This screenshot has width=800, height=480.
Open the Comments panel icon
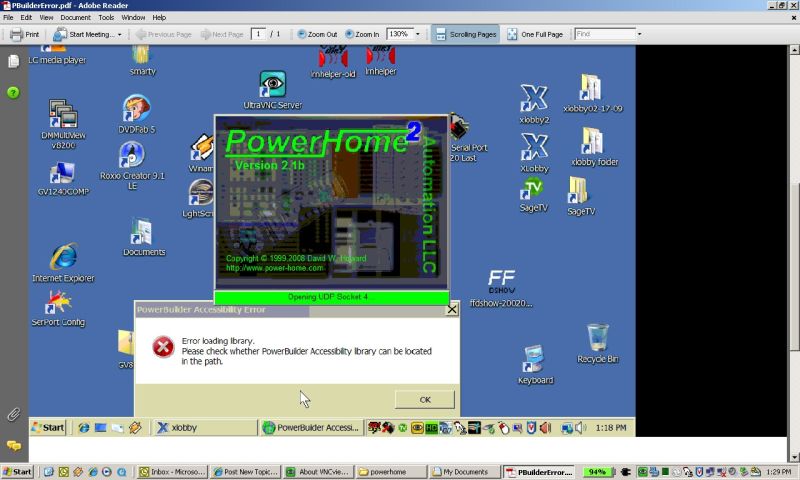tap(14, 446)
